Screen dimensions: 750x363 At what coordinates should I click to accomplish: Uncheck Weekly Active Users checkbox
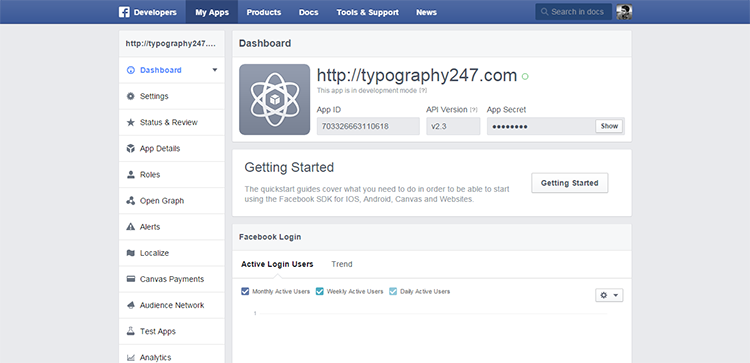320,291
